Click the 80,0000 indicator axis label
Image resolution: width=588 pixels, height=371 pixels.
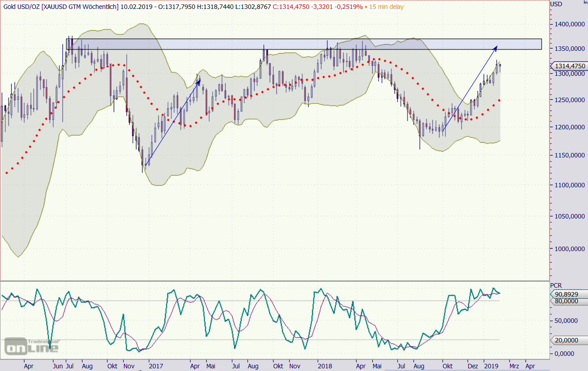(x=566, y=301)
